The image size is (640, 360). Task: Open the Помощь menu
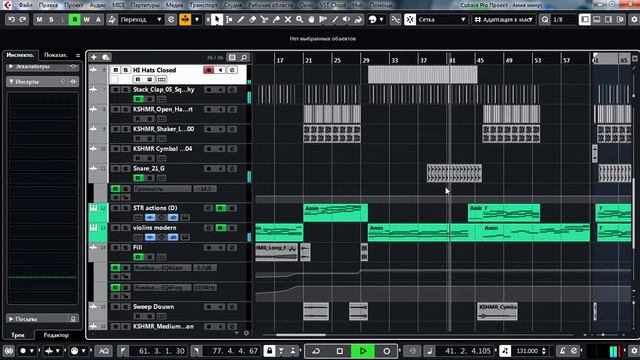click(382, 5)
